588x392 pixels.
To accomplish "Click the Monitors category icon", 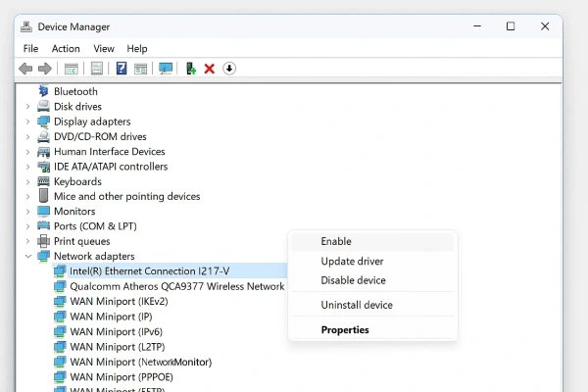I will (43, 212).
